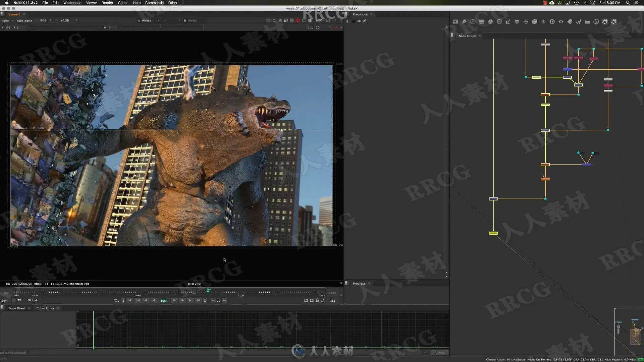
Task: Click the current frame field showing 1084
Action: 164,301
